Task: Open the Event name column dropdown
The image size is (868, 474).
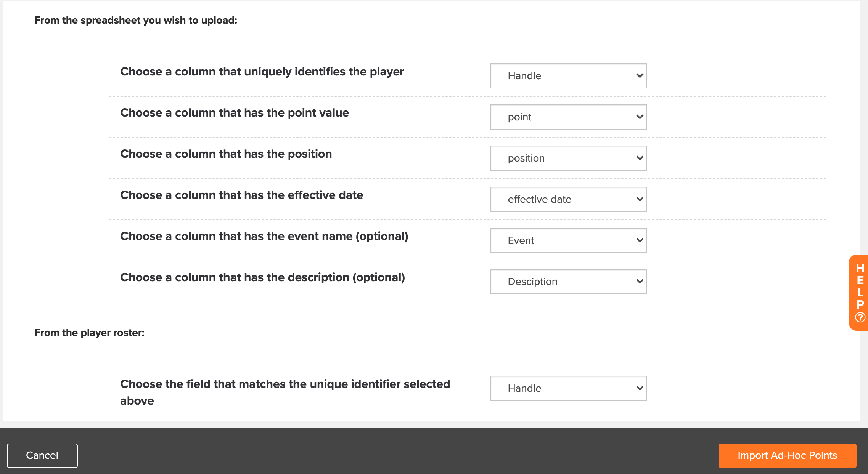Action: (568, 240)
